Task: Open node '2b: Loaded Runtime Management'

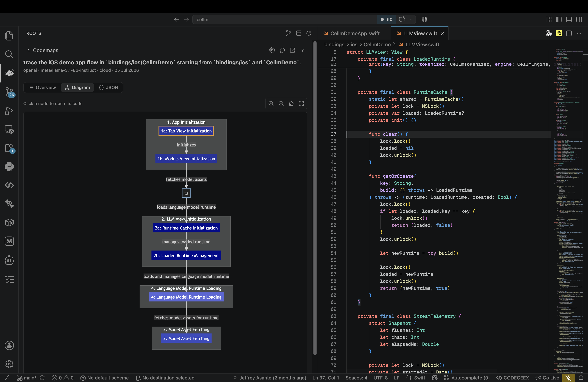Action: (x=186, y=256)
